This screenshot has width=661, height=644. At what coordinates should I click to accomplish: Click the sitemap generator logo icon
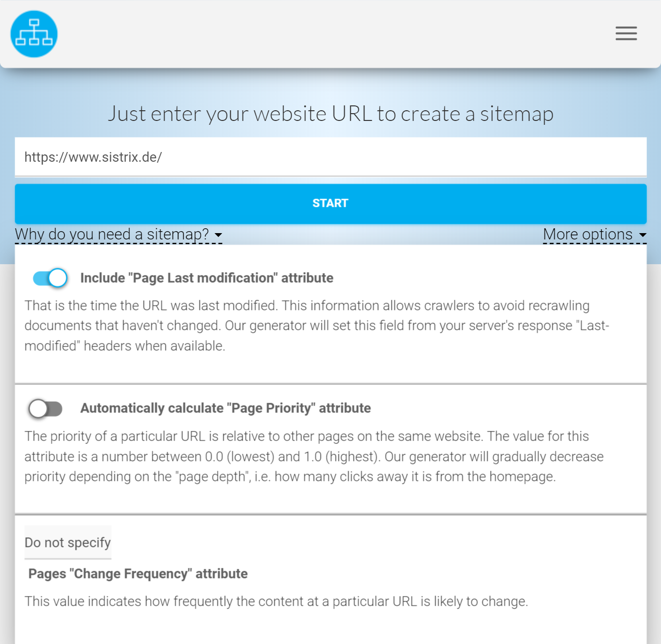click(x=34, y=34)
